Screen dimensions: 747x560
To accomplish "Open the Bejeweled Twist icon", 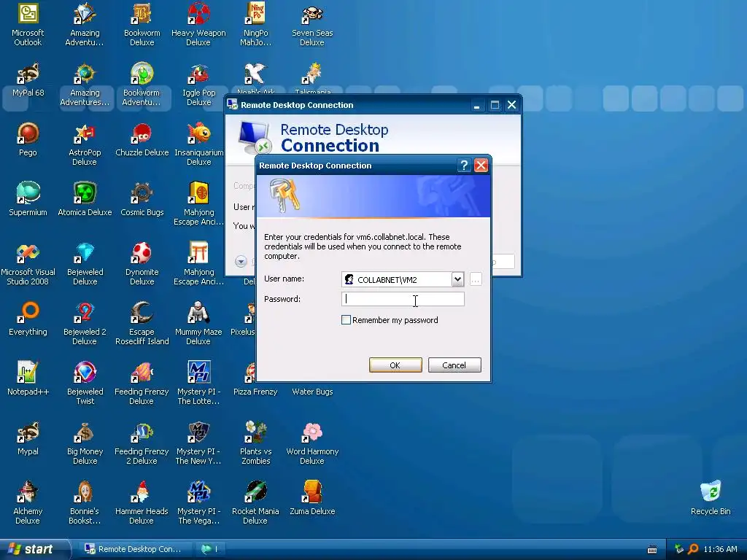I will pos(85,384).
